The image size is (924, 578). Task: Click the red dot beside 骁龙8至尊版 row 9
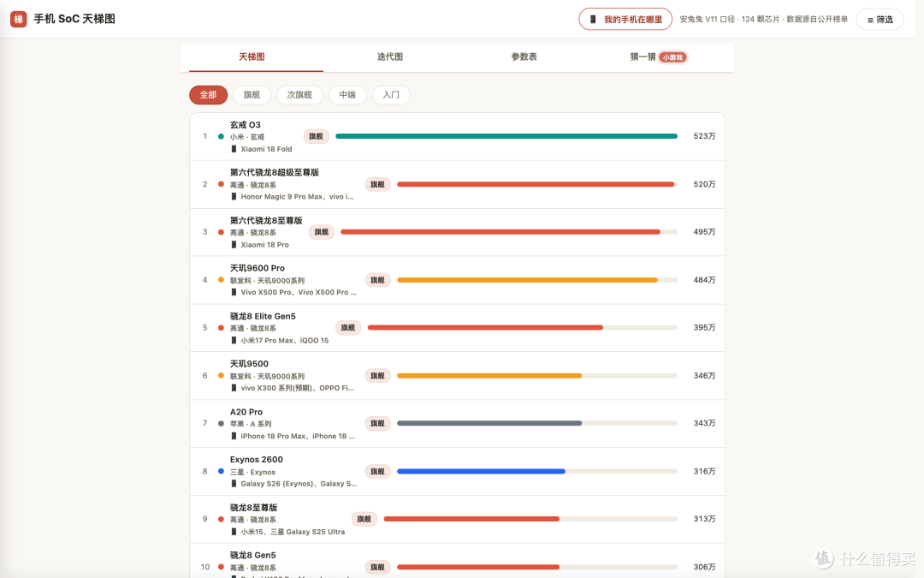[x=221, y=519]
